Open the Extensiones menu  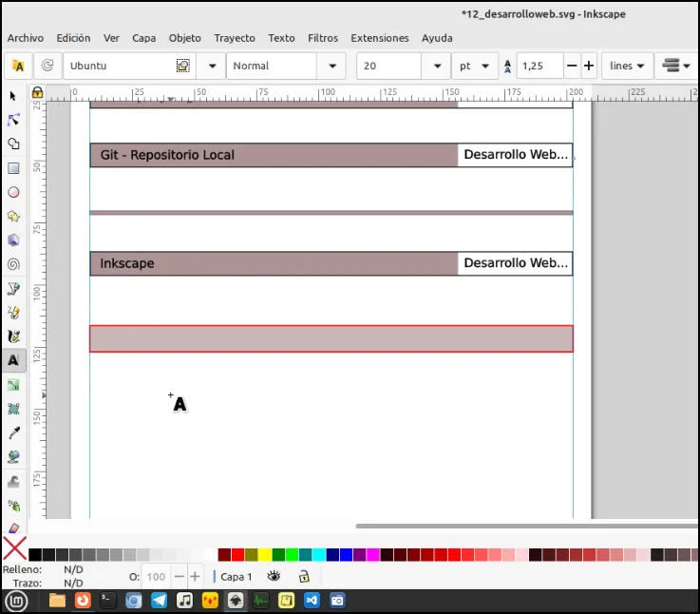380,38
